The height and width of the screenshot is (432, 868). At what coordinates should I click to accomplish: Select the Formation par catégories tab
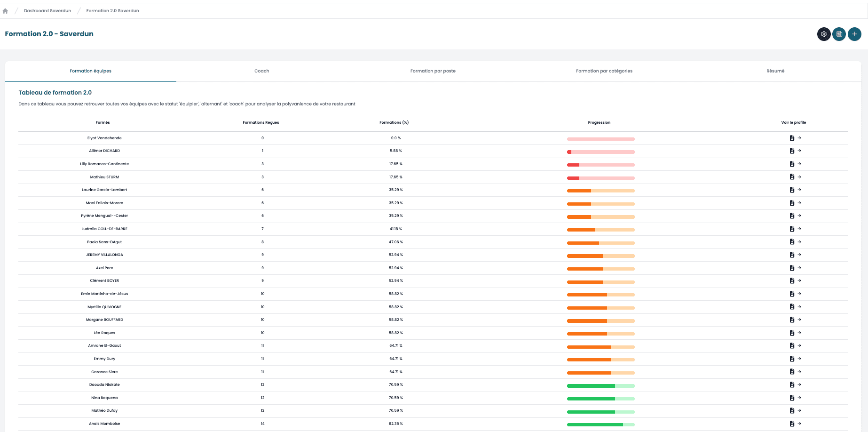[x=604, y=71]
